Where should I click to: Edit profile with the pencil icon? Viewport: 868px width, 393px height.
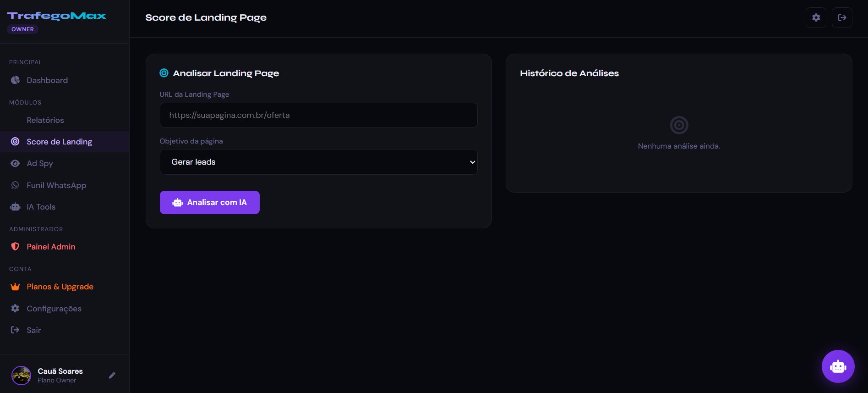pos(112,376)
